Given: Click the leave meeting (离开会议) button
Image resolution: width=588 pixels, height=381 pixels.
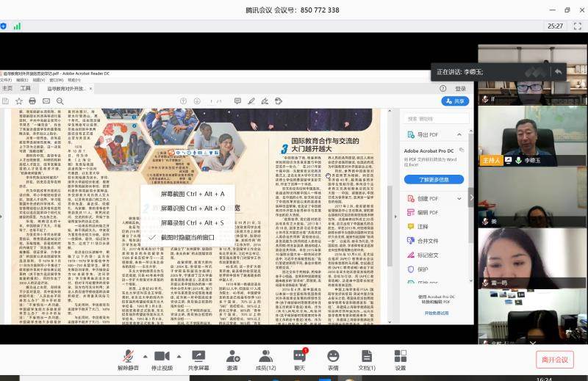Looking at the screenshot, I should [x=554, y=359].
